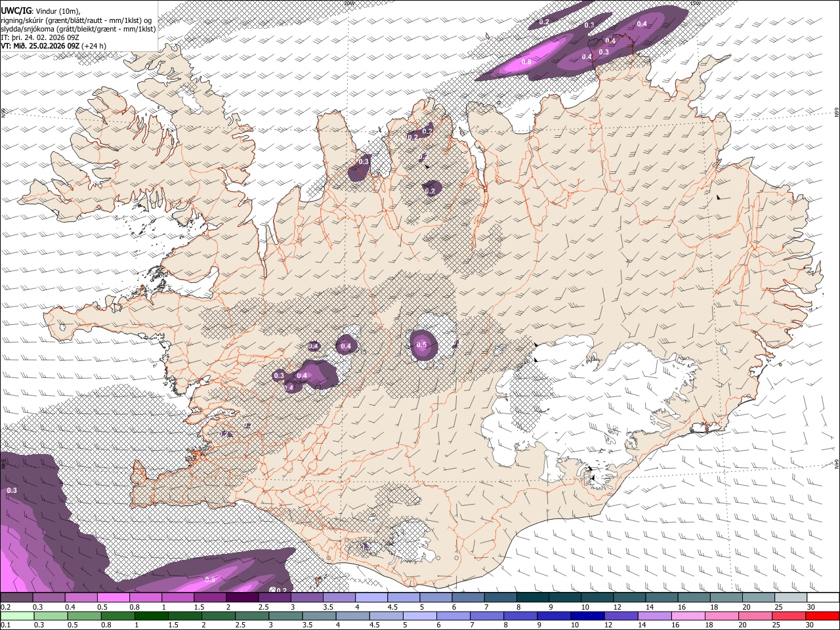Screen dimensions: 840x630
Task: Pick the lower legend swatch starting at 0.3
Action: [51, 616]
